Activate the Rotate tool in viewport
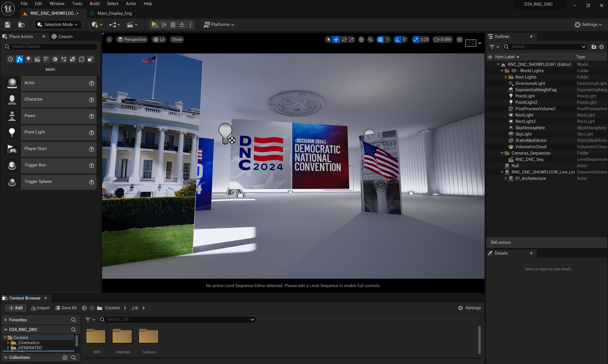Viewport: 608px width, 364px height. click(344, 39)
